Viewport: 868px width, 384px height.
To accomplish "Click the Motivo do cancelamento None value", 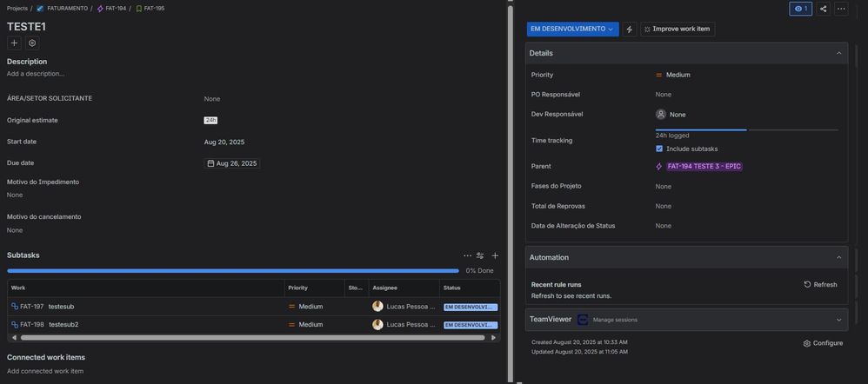I will coord(15,230).
